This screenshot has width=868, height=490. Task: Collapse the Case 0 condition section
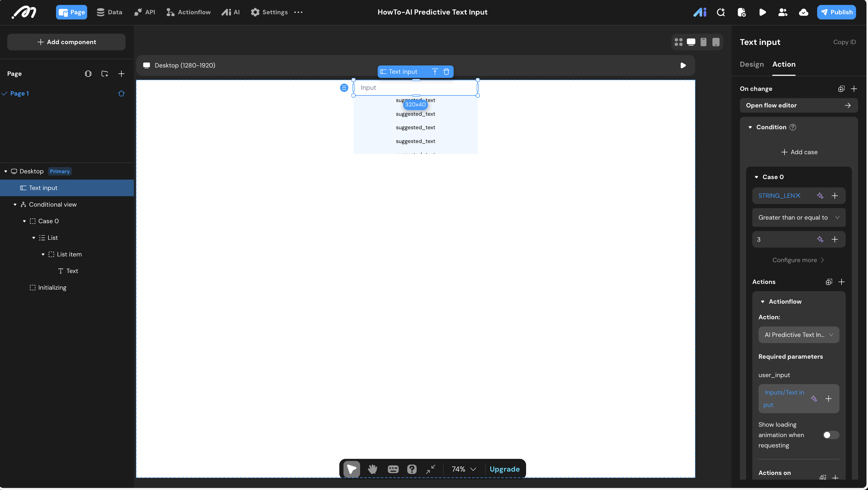point(756,177)
